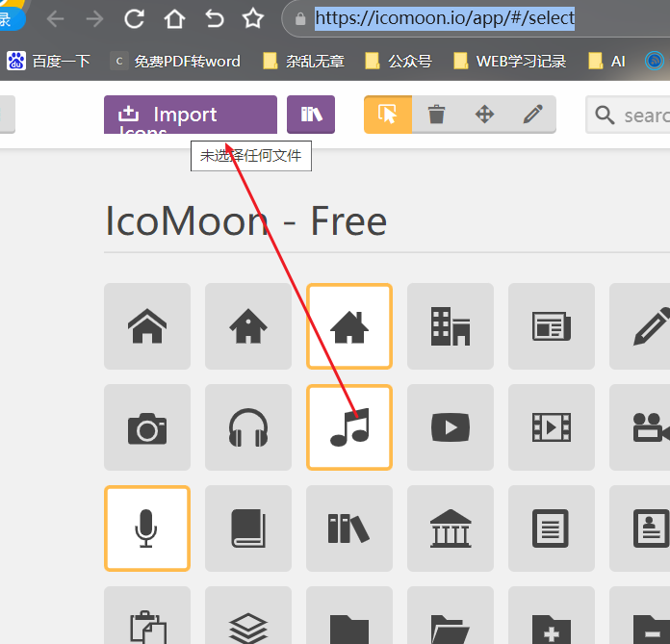Image resolution: width=670 pixels, height=644 pixels.
Task: Click the icomoon.io address bar URL
Action: point(445,18)
